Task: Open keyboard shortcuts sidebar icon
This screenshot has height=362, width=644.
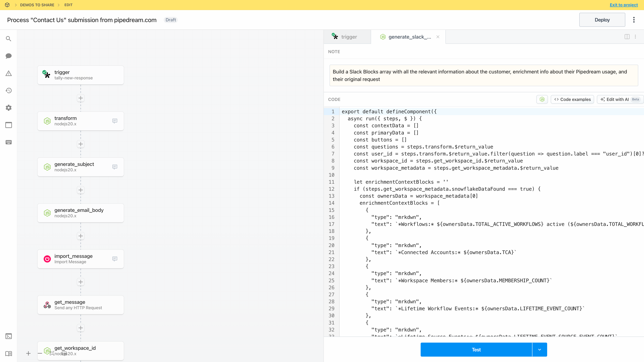Action: [x=8, y=142]
